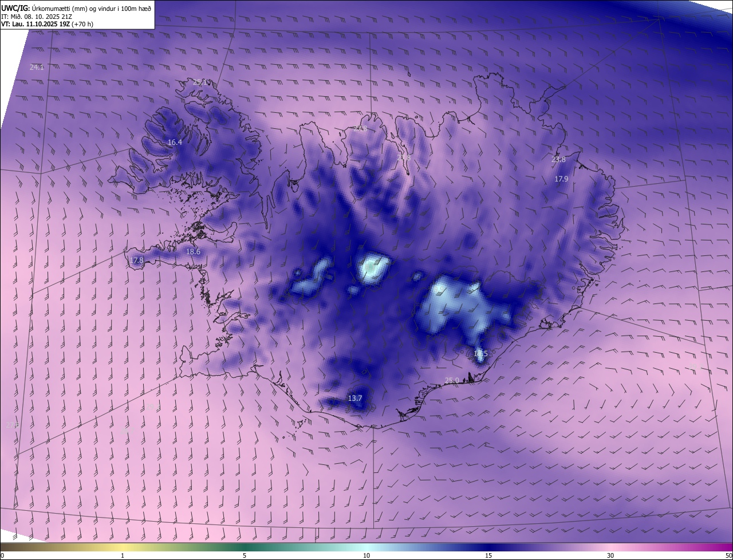Click the 18.6 value label
This screenshot has height=560, width=733.
click(x=193, y=252)
